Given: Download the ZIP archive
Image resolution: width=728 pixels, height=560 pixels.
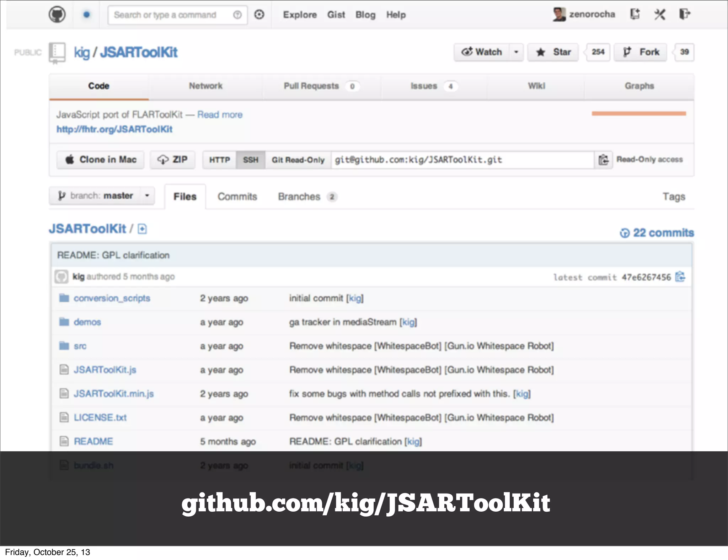Looking at the screenshot, I should click(172, 160).
